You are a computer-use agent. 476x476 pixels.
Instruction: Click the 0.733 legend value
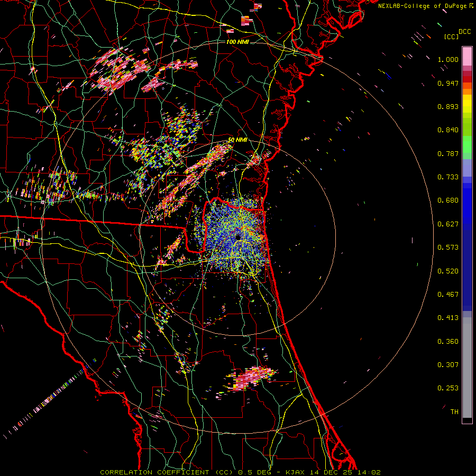pos(448,177)
